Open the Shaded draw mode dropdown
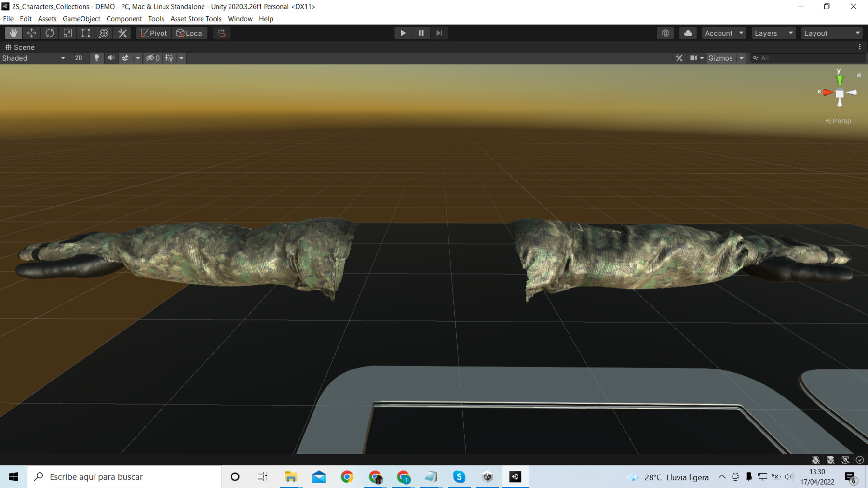Screen dimensions: 868x488 pos(34,58)
